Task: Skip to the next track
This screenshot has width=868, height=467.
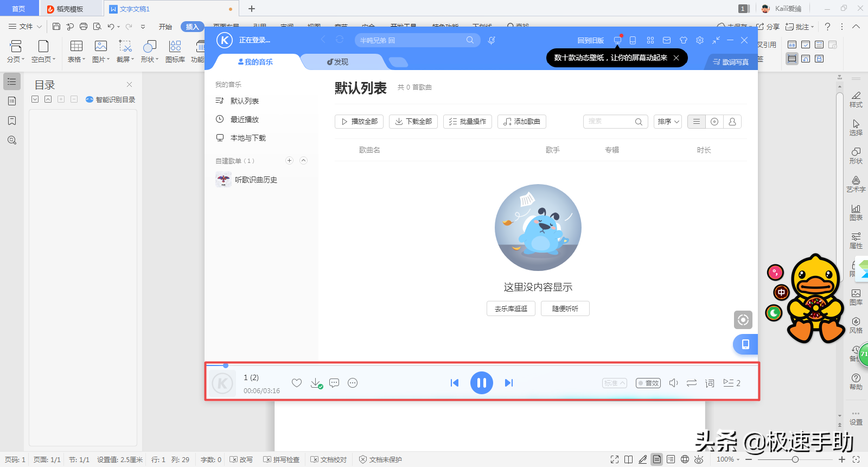Action: 508,383
